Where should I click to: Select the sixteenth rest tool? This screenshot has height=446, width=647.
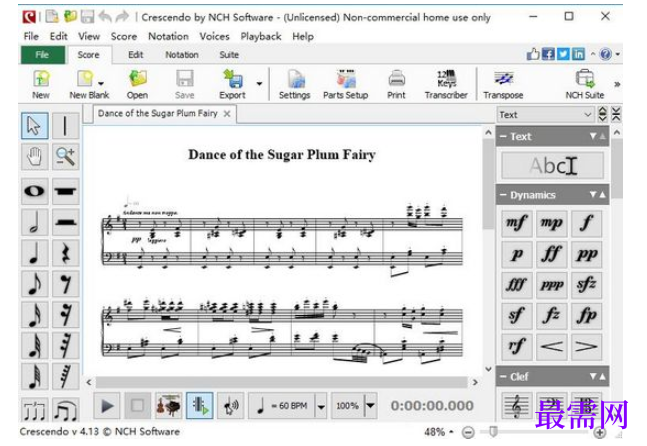click(x=65, y=315)
